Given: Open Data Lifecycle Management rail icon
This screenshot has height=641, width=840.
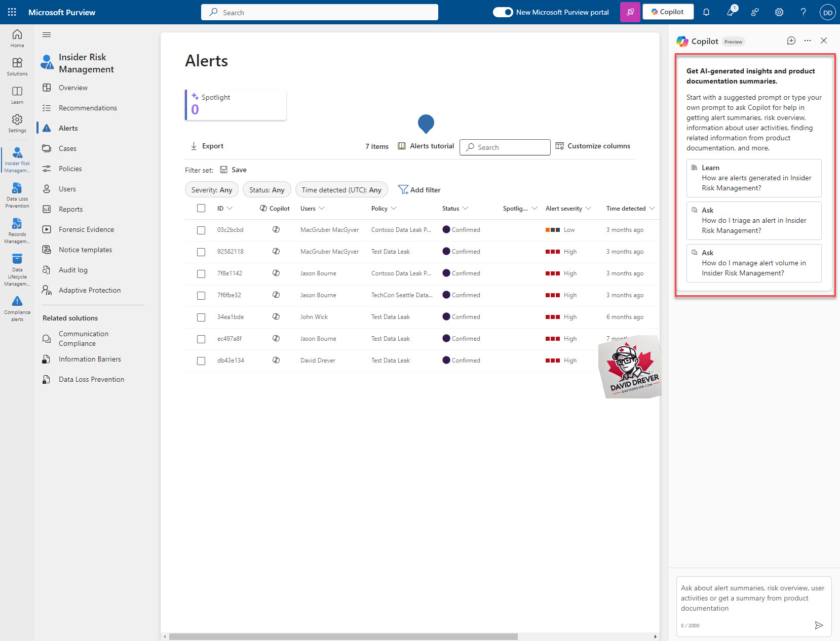Looking at the screenshot, I should (17, 270).
